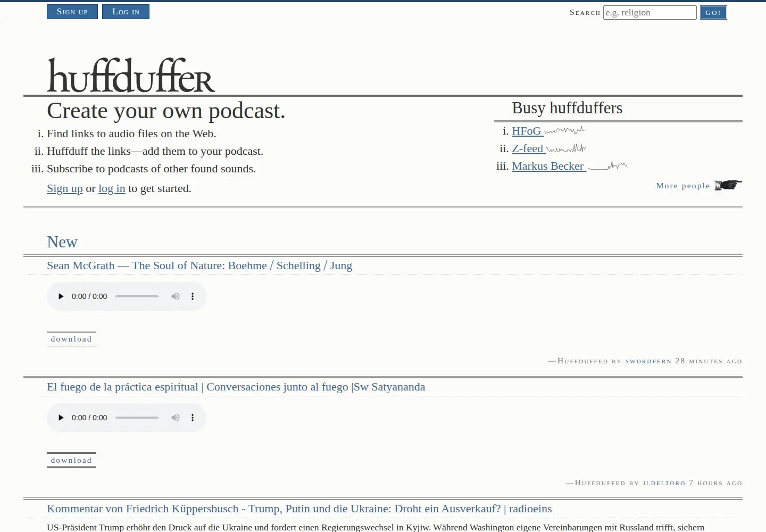The image size is (766, 532).
Task: Open Markus Becker's profile link
Action: pos(548,166)
